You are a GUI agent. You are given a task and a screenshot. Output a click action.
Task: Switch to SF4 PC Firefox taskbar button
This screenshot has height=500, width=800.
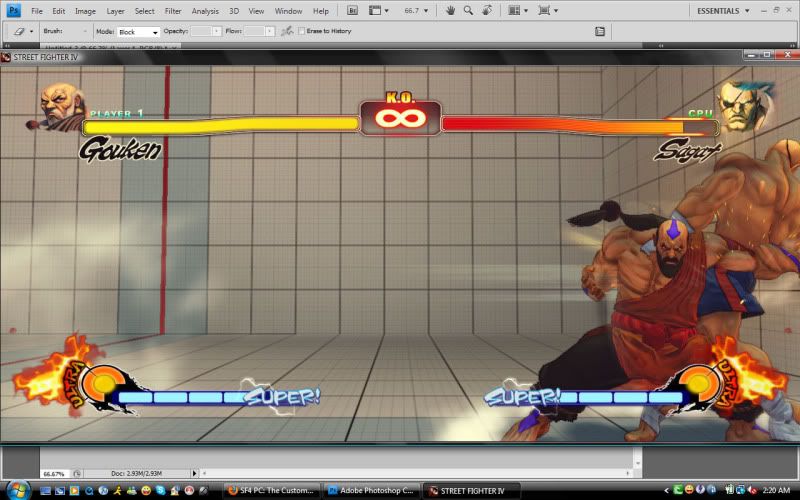pyautogui.click(x=271, y=491)
